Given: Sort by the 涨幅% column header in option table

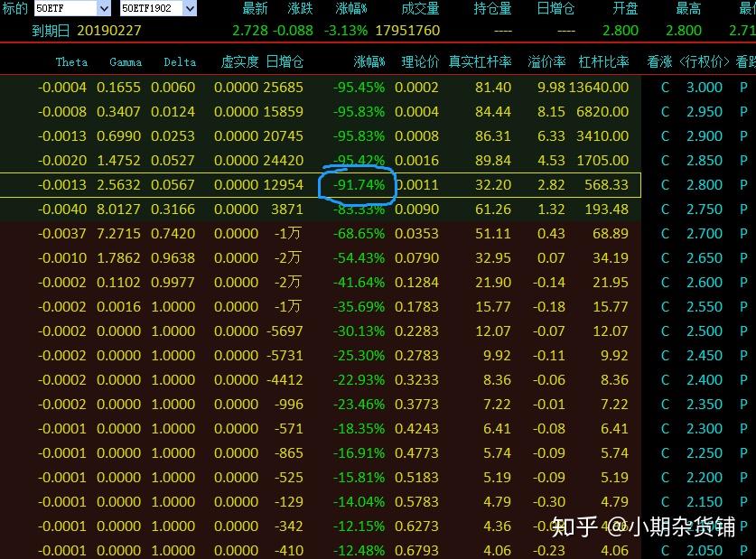Looking at the screenshot, I should pyautogui.click(x=369, y=61).
